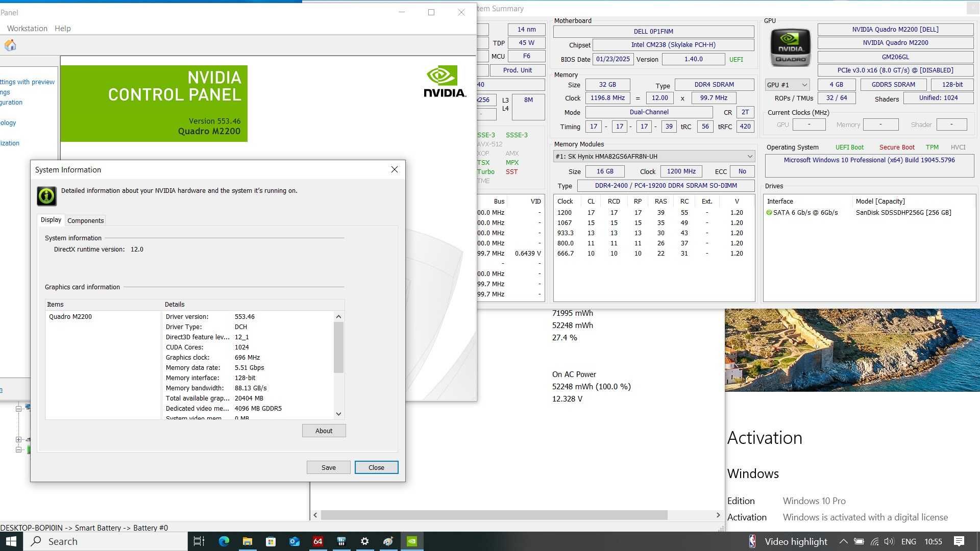The image size is (980, 551).
Task: Open Task View from the taskbar
Action: click(199, 541)
